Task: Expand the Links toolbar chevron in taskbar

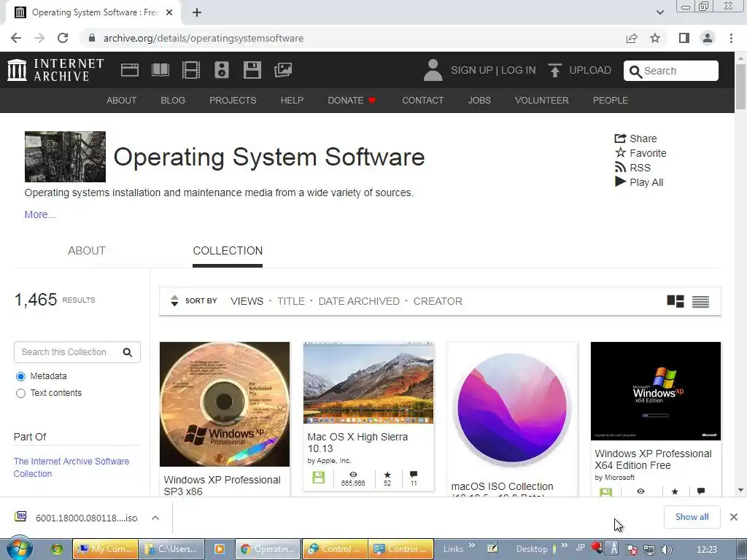Action: click(472, 545)
